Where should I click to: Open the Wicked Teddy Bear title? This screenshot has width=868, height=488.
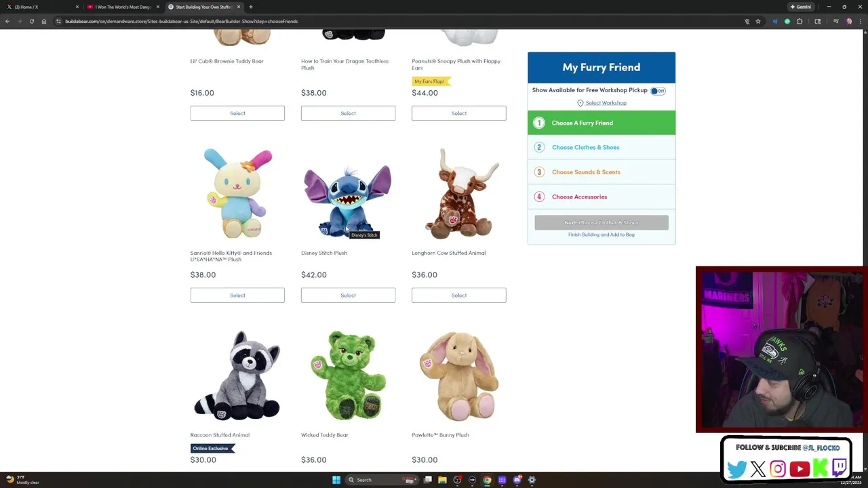pyautogui.click(x=324, y=435)
